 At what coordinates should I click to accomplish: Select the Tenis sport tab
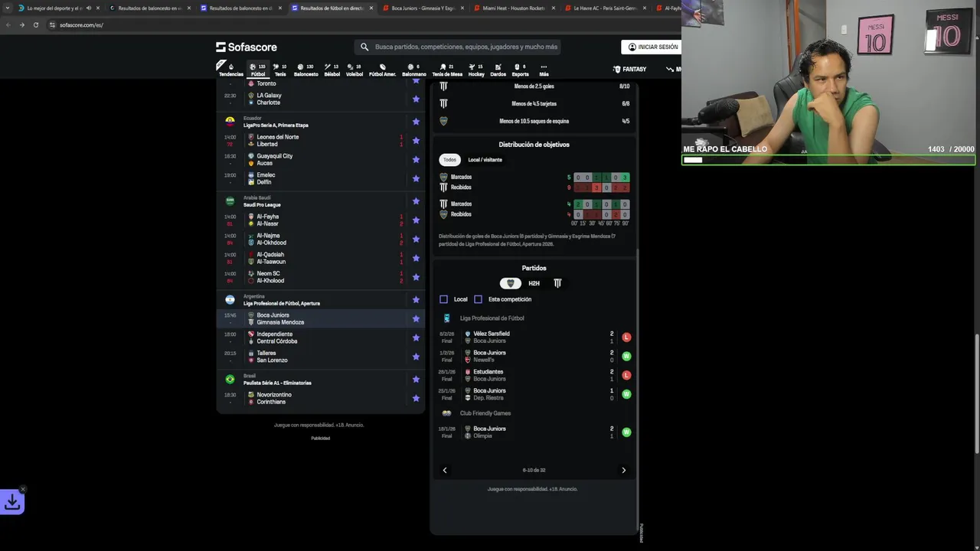280,70
